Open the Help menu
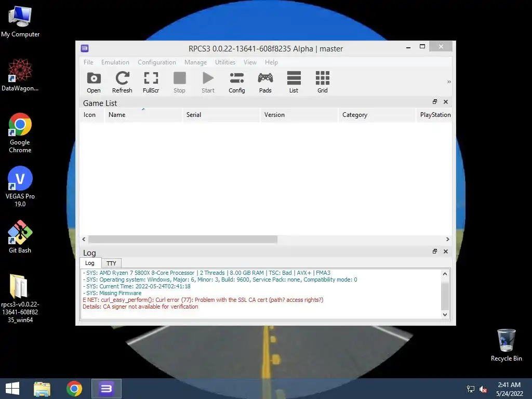Screen dimensions: 532x399 [x=271, y=62]
